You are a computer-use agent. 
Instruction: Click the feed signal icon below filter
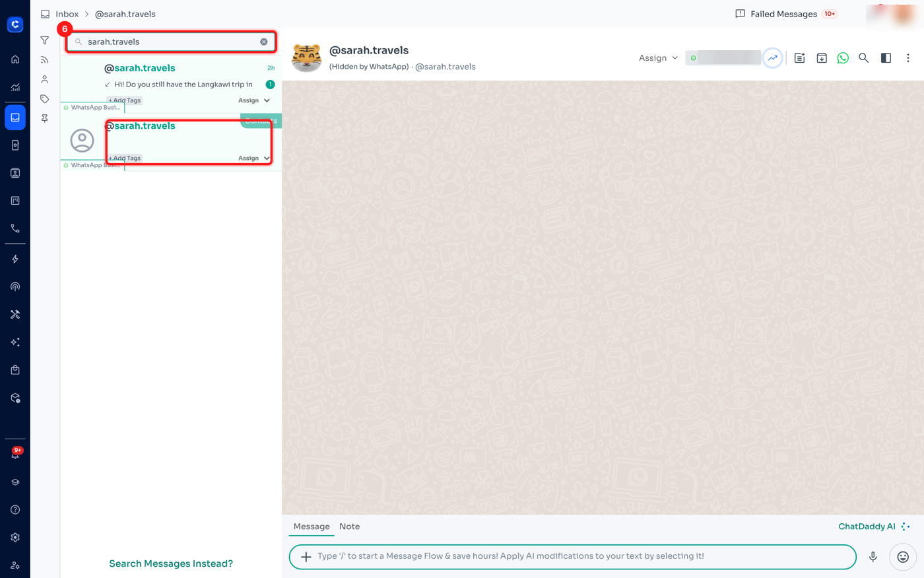(45, 60)
